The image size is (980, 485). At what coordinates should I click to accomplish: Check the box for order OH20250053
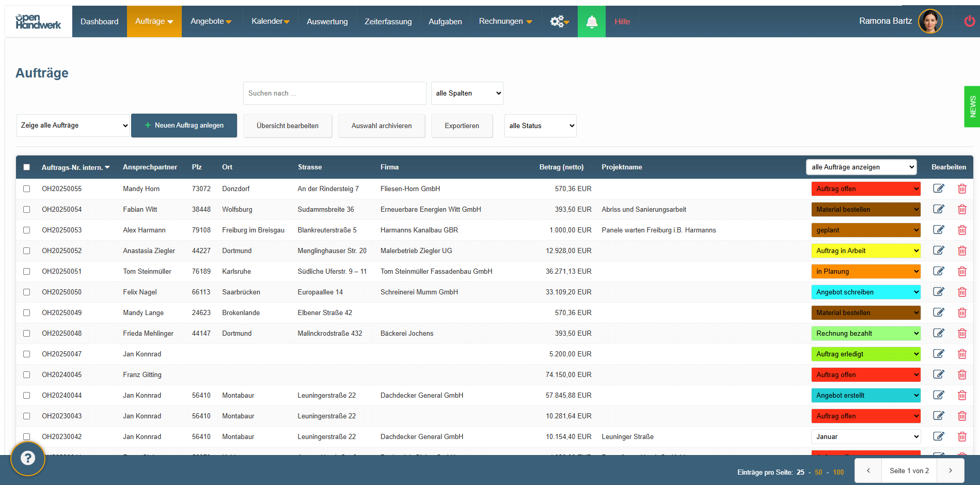coord(27,230)
